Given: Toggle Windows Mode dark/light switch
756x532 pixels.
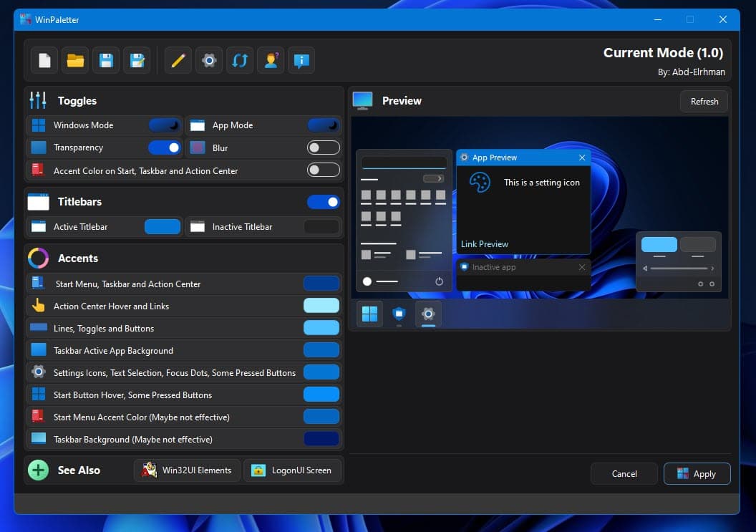Looking at the screenshot, I should [165, 125].
